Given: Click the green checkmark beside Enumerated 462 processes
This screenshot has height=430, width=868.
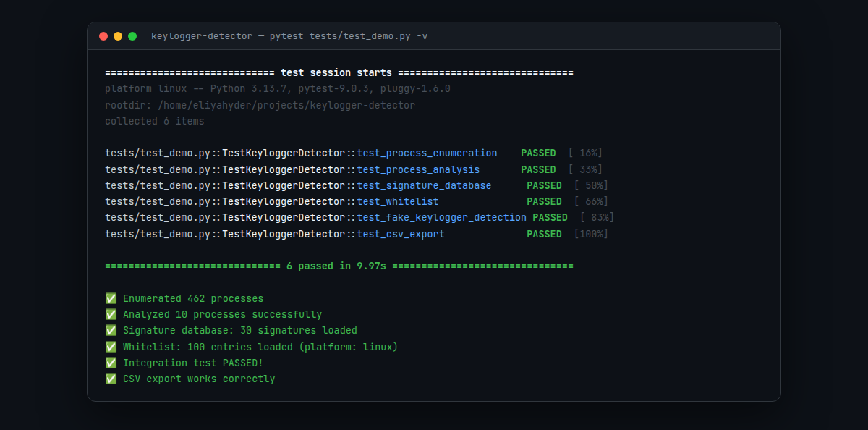Looking at the screenshot, I should pyautogui.click(x=111, y=298).
